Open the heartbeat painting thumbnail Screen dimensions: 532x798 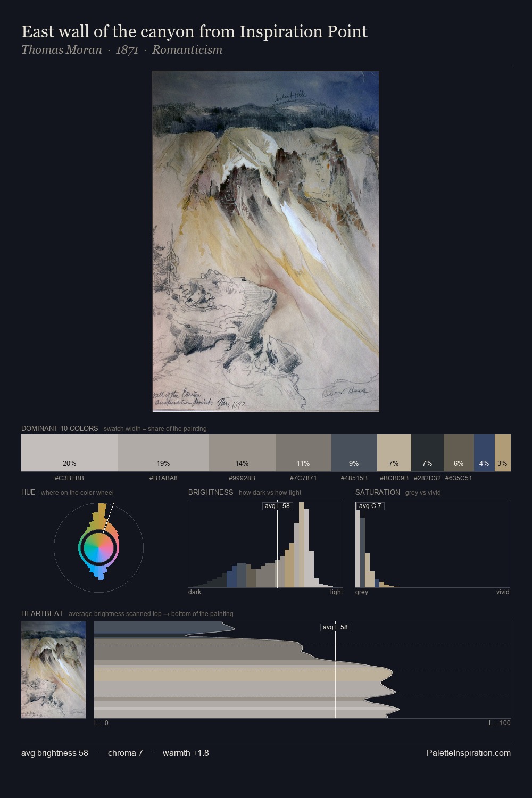53,670
